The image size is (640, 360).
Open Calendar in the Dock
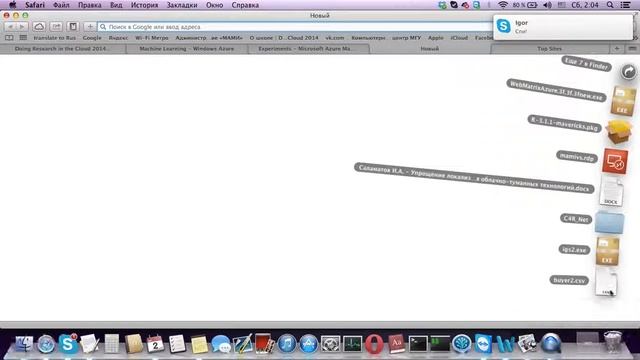click(x=155, y=344)
